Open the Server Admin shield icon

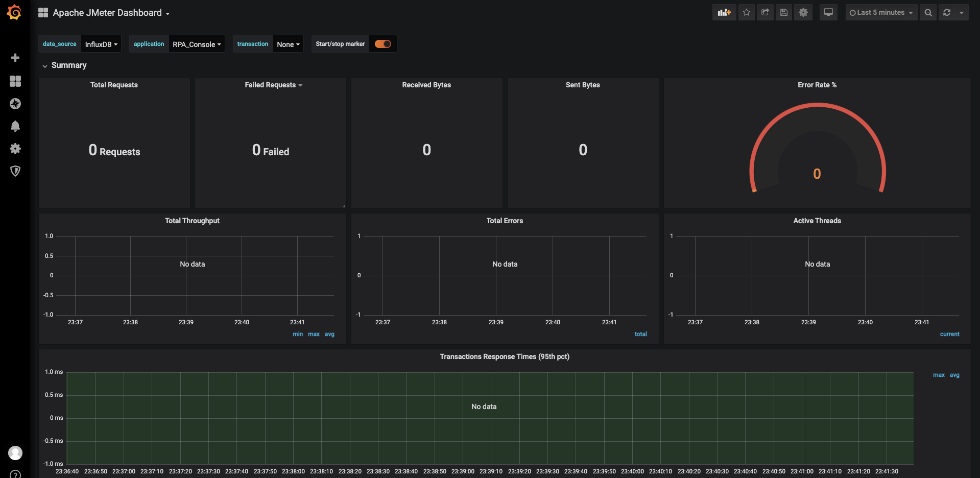[15, 171]
